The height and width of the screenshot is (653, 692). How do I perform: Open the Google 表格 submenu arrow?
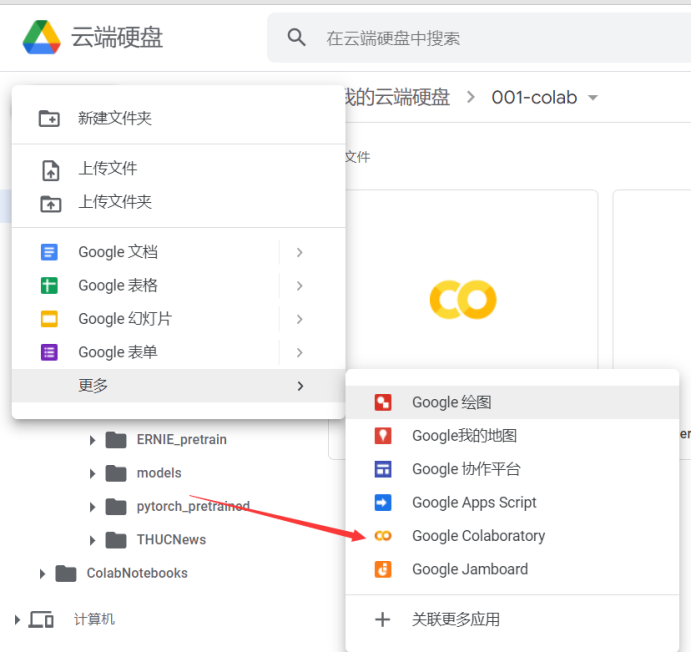coord(300,286)
